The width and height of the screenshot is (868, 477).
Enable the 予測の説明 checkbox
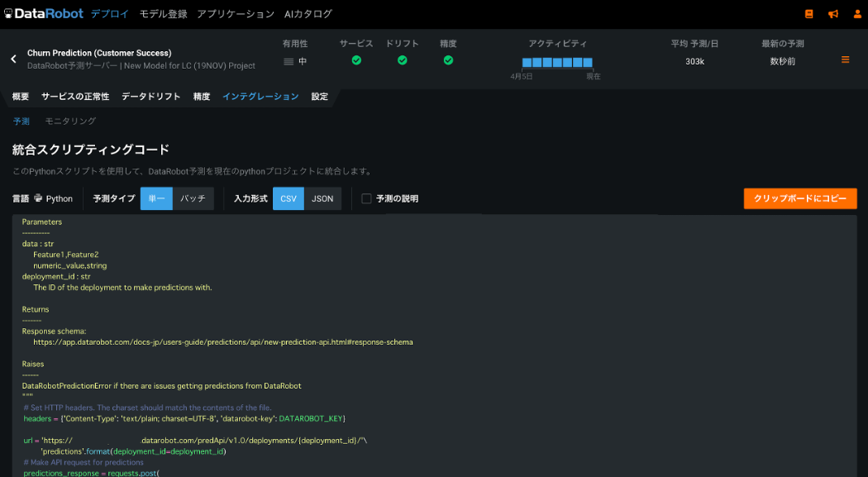tap(366, 198)
